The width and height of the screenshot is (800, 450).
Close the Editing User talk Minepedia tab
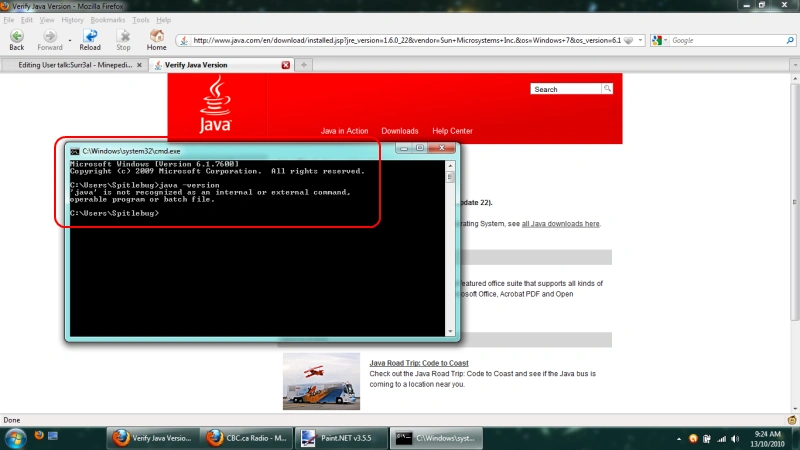click(139, 65)
